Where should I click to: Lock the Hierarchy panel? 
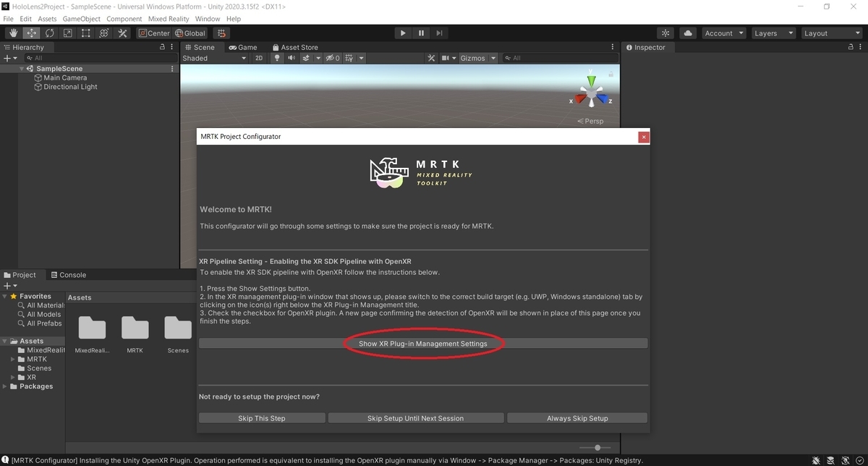click(163, 47)
